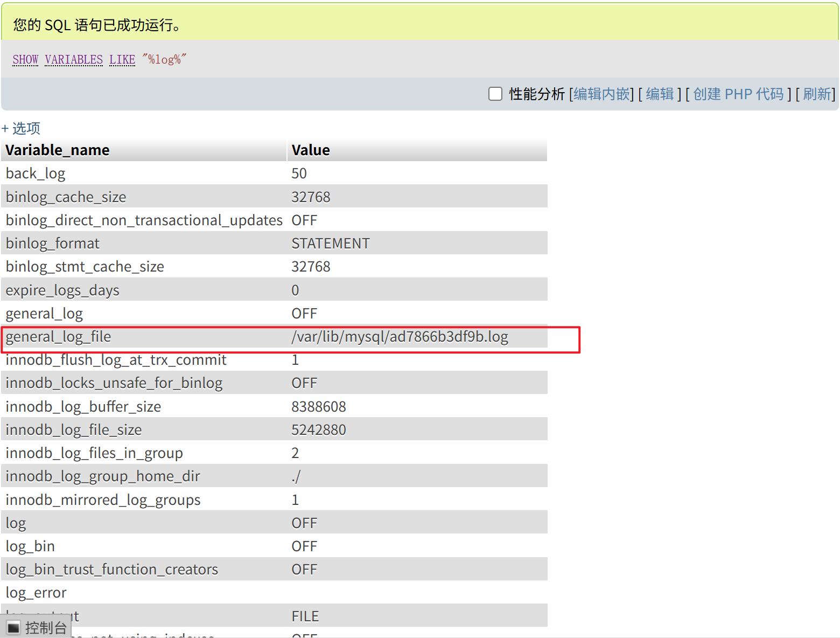840x638 pixels.
Task: Open documentation for the SHOW keyword
Action: [x=25, y=59]
